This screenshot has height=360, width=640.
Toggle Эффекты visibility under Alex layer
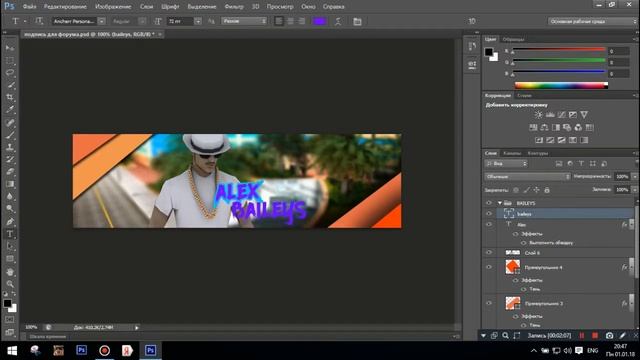[x=516, y=234]
